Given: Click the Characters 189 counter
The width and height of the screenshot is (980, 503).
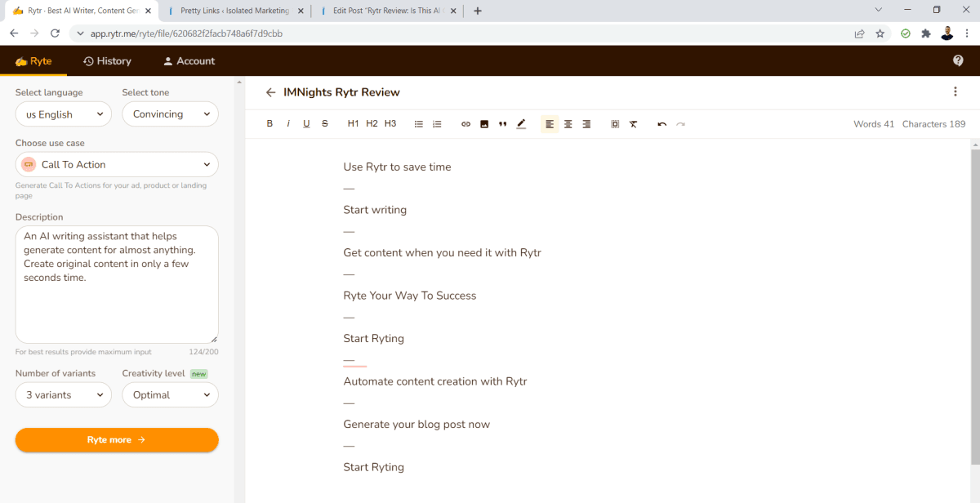Looking at the screenshot, I should [x=933, y=124].
